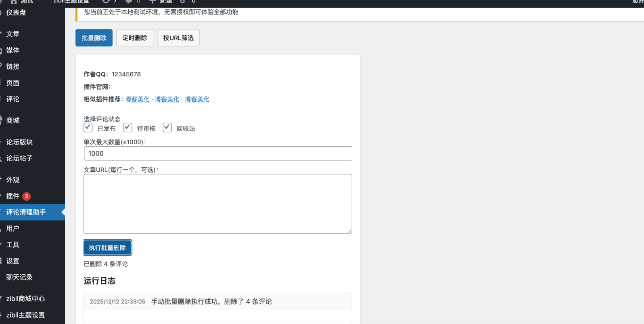
Task: Open the 按URL筛选 tab
Action: [x=178, y=38]
